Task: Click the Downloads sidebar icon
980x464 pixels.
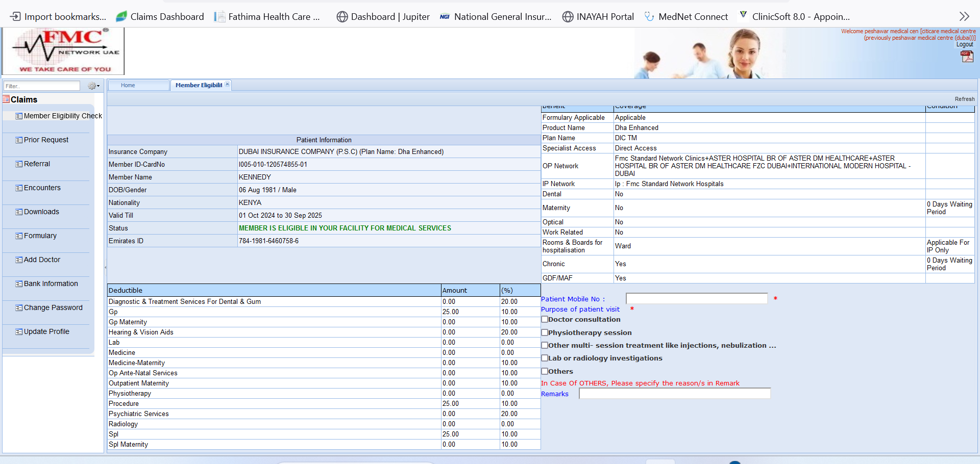Action: pyautogui.click(x=19, y=212)
